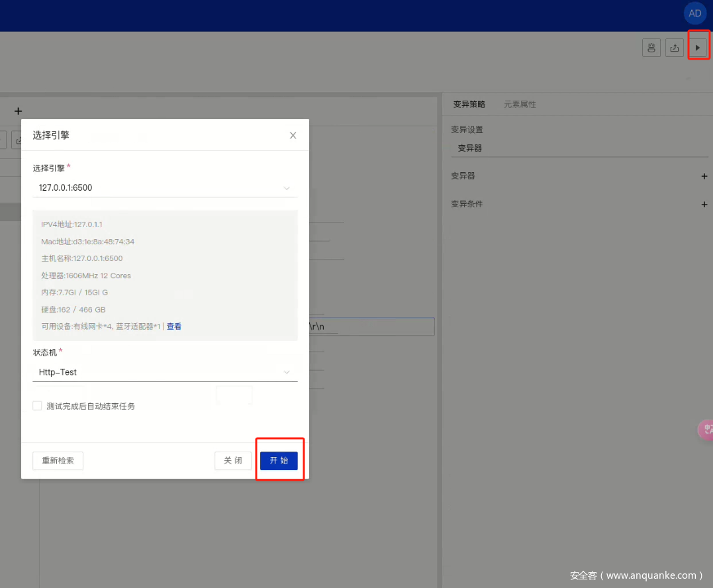Image resolution: width=713 pixels, height=588 pixels.
Task: Open the 查看 link for available devices
Action: 174,326
